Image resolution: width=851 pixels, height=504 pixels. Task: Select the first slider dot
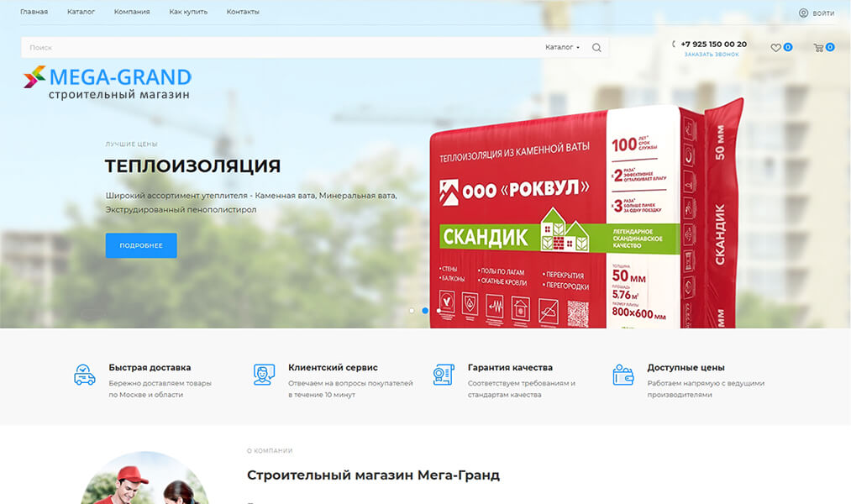(x=412, y=311)
